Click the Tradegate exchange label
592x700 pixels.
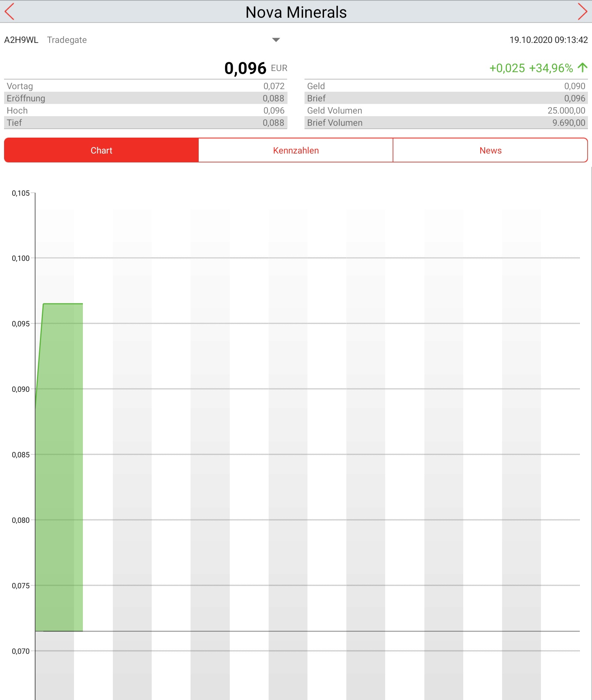[67, 40]
